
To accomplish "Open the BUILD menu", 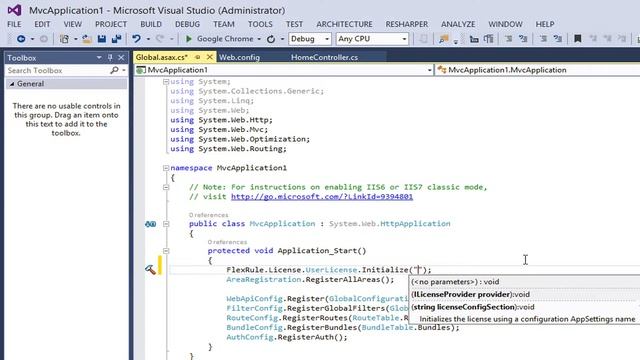I will point(151,24).
